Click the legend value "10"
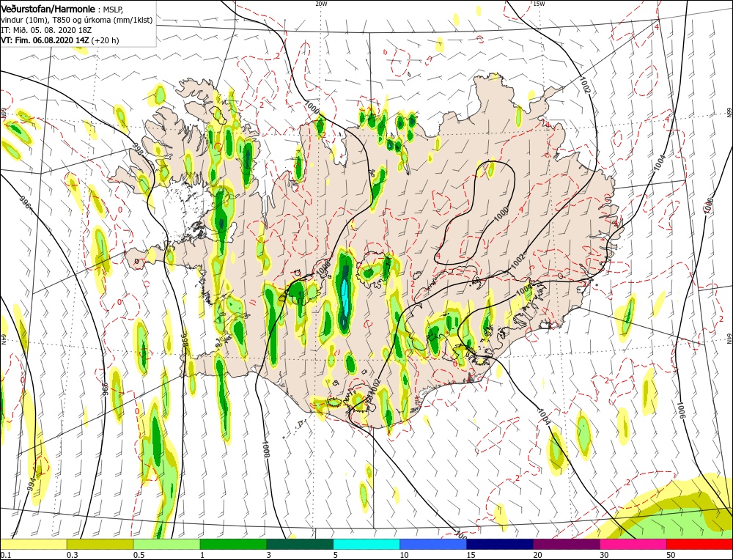 pyautogui.click(x=404, y=554)
